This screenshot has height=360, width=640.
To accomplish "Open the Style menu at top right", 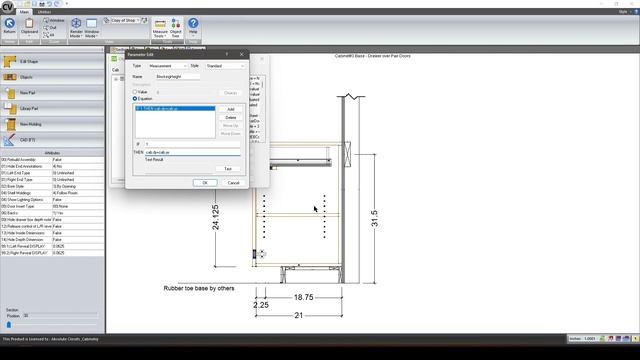I will click(x=623, y=12).
